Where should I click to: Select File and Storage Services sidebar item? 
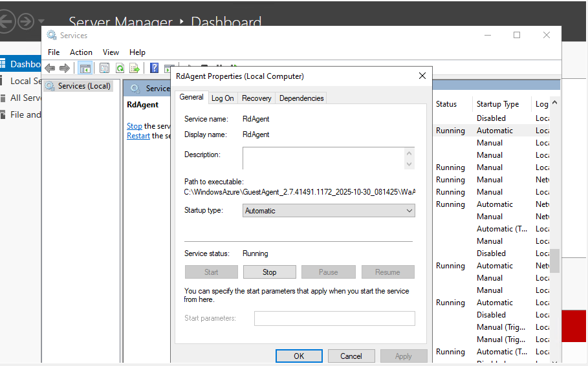pyautogui.click(x=21, y=114)
